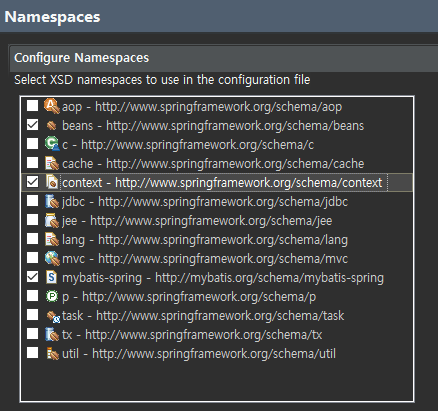The width and height of the screenshot is (438, 411).
Task: Click the lang namespace icon
Action: pyautogui.click(x=52, y=239)
